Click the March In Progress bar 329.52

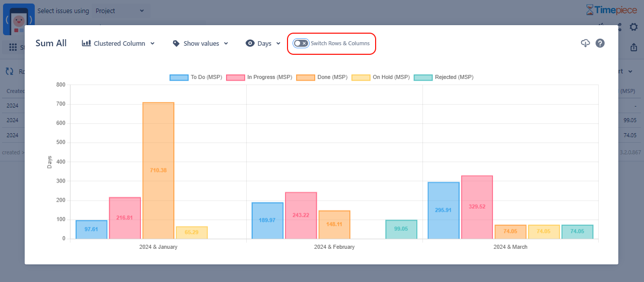point(477,207)
